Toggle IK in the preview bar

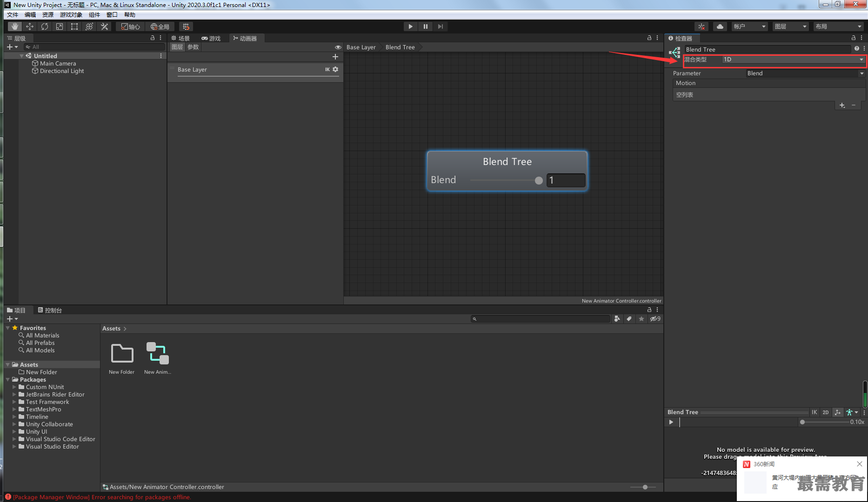(814, 412)
